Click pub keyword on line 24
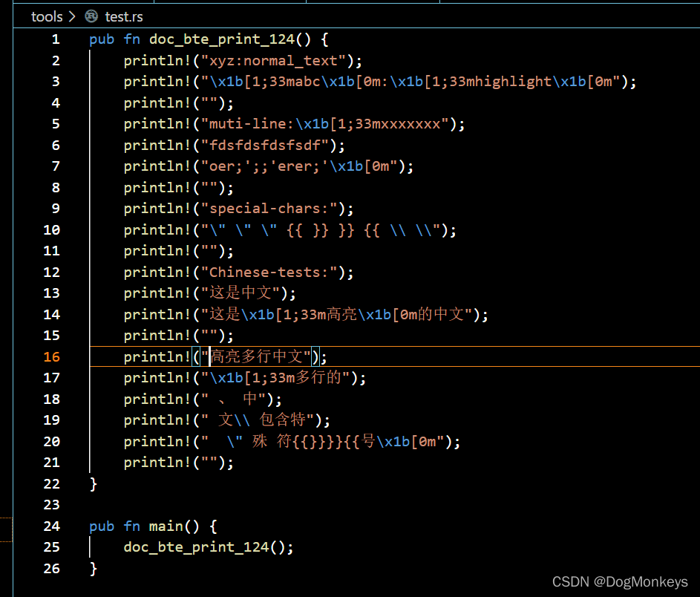Viewport: 700px width, 597px height. click(x=102, y=526)
